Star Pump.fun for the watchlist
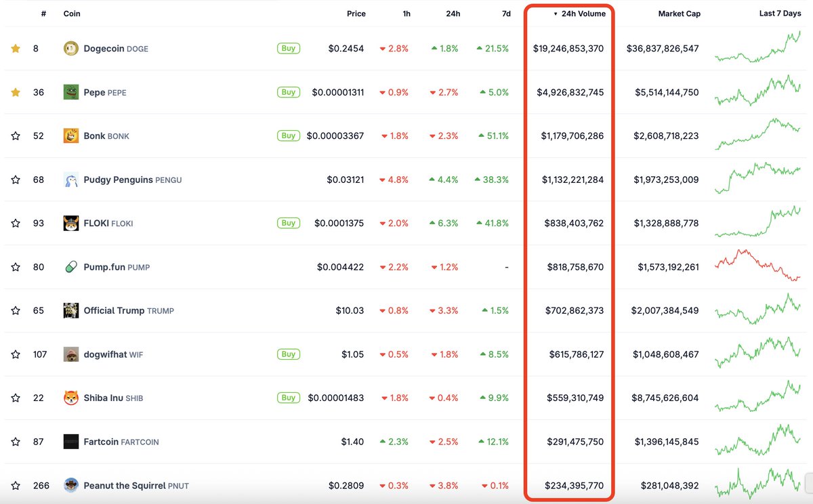Image resolution: width=813 pixels, height=504 pixels. (16, 267)
